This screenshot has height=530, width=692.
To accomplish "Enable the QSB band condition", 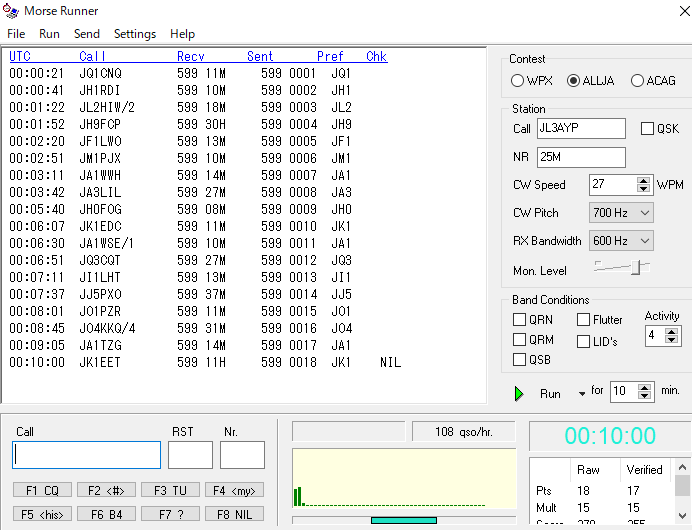I will [519, 359].
